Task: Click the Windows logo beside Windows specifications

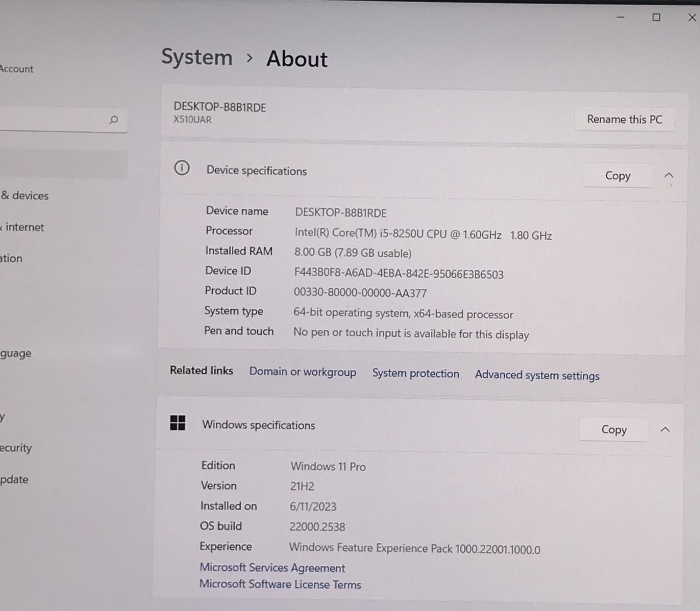Action: (178, 423)
